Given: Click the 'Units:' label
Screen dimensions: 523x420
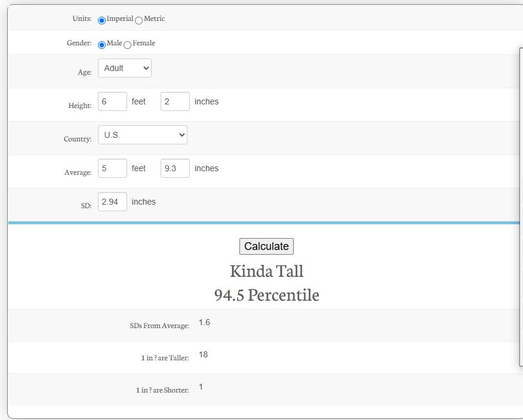Looking at the screenshot, I should [82, 18].
